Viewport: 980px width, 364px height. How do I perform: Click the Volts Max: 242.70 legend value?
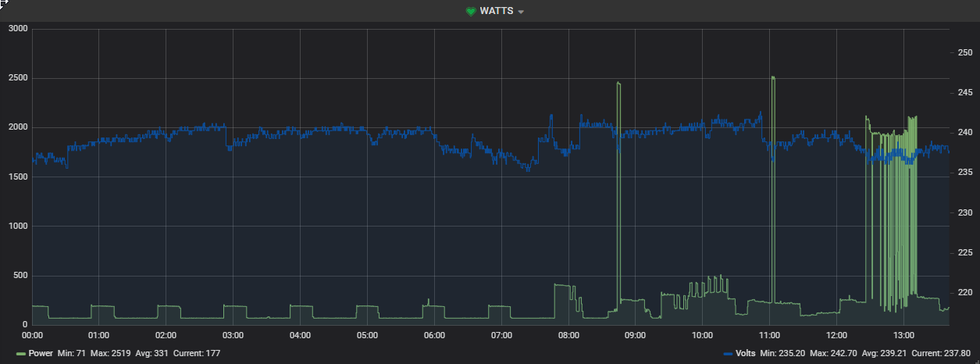point(835,354)
